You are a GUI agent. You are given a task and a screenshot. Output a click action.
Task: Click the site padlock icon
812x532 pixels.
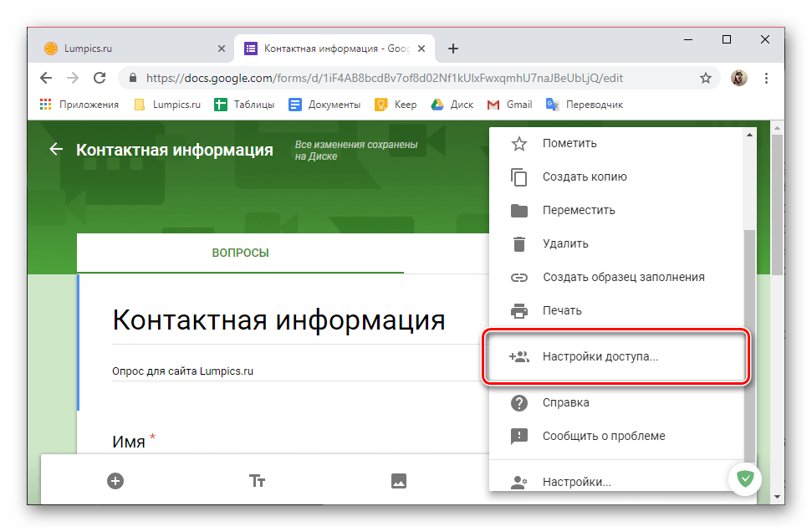(x=133, y=78)
